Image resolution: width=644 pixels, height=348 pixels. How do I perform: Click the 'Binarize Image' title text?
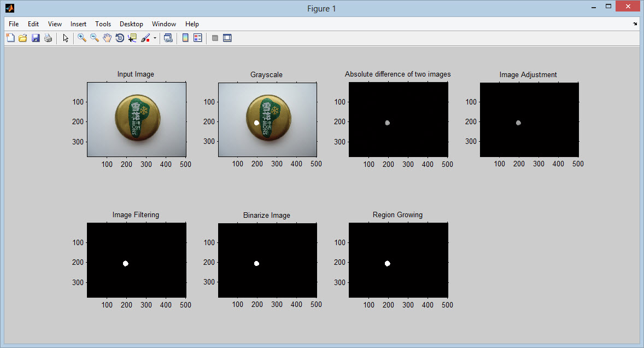point(267,215)
